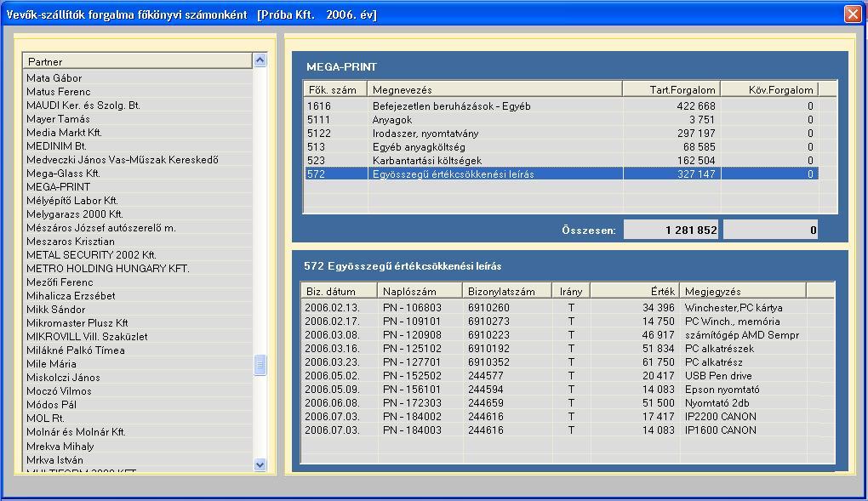The image size is (868, 501).
Task: Close the Vevők-szállítók forgalma window
Action: [x=853, y=14]
